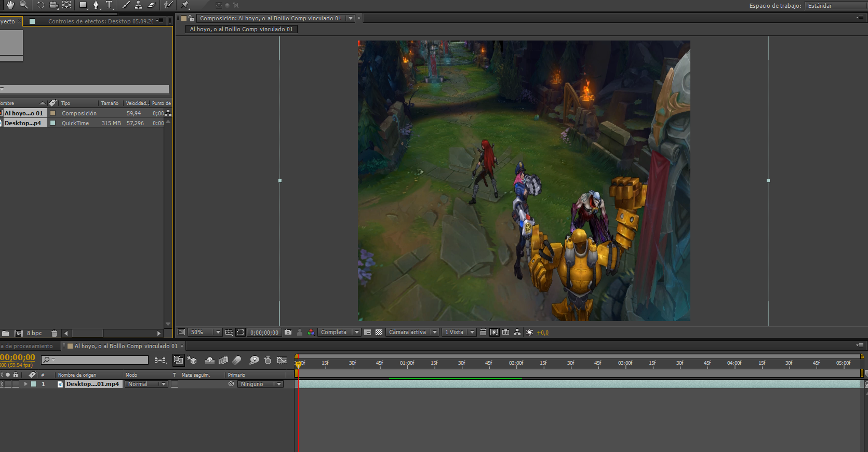Select the Pan Behind anchor point tool
The width and height of the screenshot is (868, 452).
[66, 5]
